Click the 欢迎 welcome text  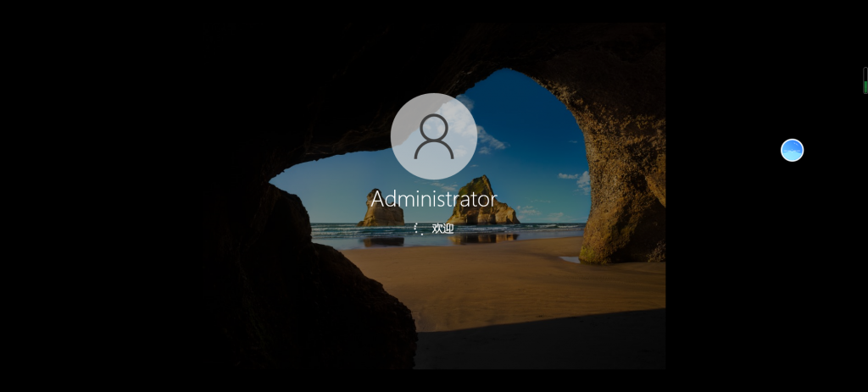[x=442, y=229]
